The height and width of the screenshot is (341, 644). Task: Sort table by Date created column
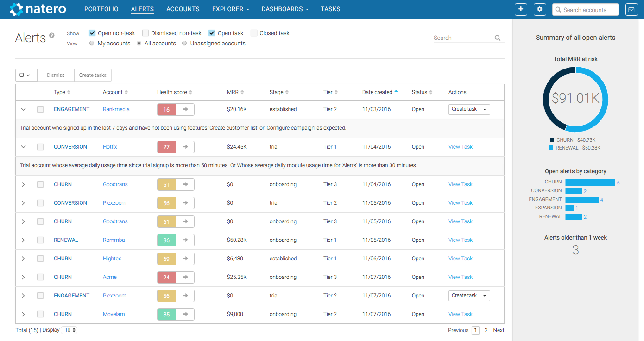pos(380,92)
